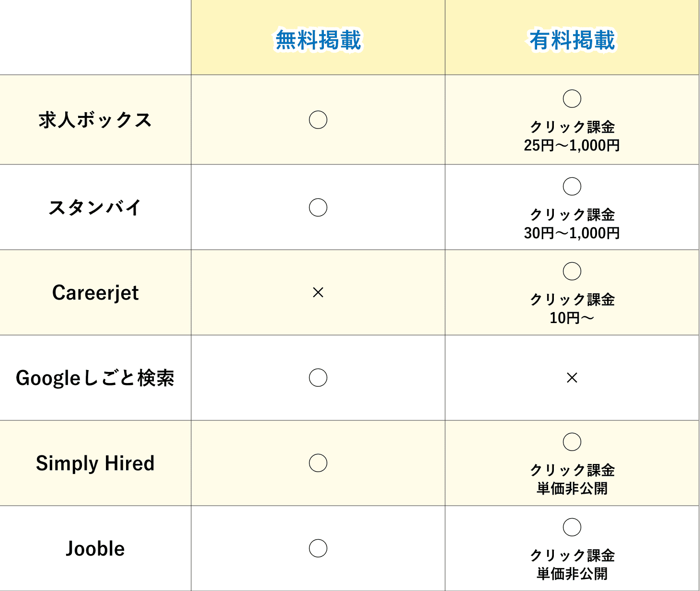The height and width of the screenshot is (591, 700).
Task: Click the circle in Simply Hired free listing cell
Action: pyautogui.click(x=318, y=463)
